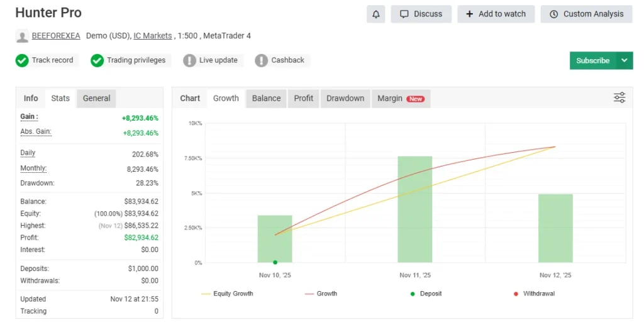
Task: Click the Nov 10 green bar
Action: [x=275, y=239]
